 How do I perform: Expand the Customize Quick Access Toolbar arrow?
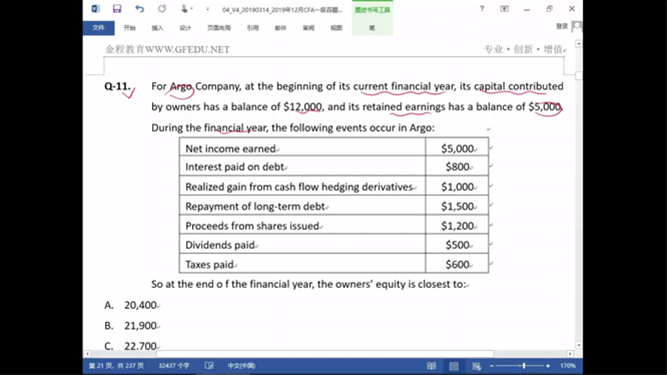[208, 9]
